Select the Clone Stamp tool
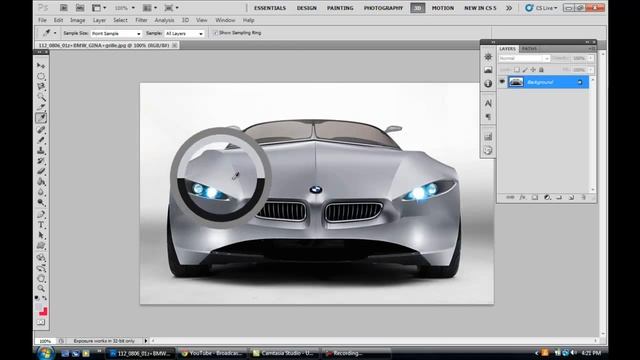 pyautogui.click(x=41, y=151)
